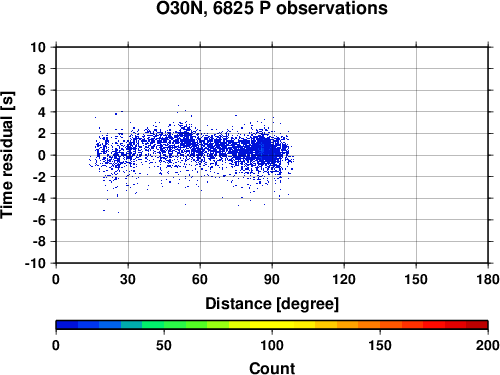Click the 'Distance [degree]' x-axis label
This screenshot has width=500, height=375.
click(272, 304)
